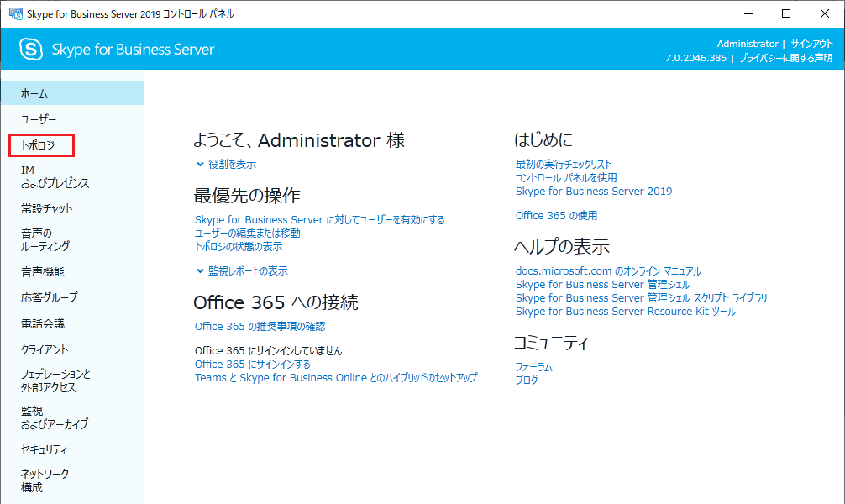Viewport: 845px width, 504px height.
Task: Open 常設チャット section
Action: [46, 208]
